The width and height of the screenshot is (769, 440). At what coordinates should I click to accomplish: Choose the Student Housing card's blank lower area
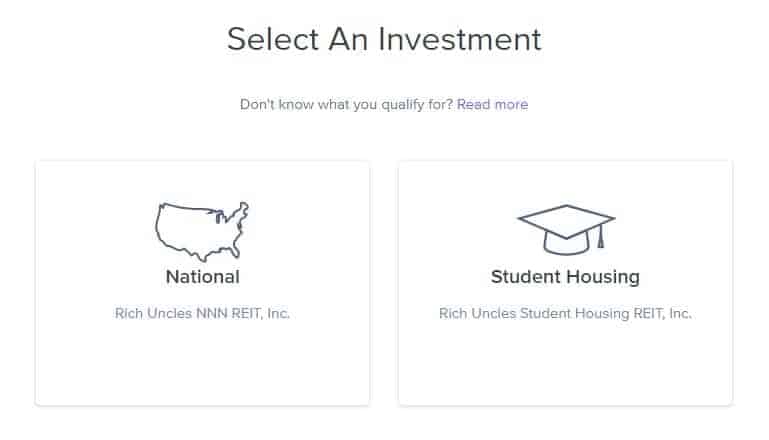[565, 365]
